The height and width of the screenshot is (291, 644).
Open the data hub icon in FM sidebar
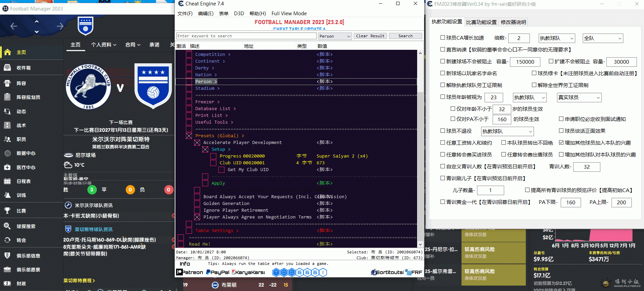[7, 153]
